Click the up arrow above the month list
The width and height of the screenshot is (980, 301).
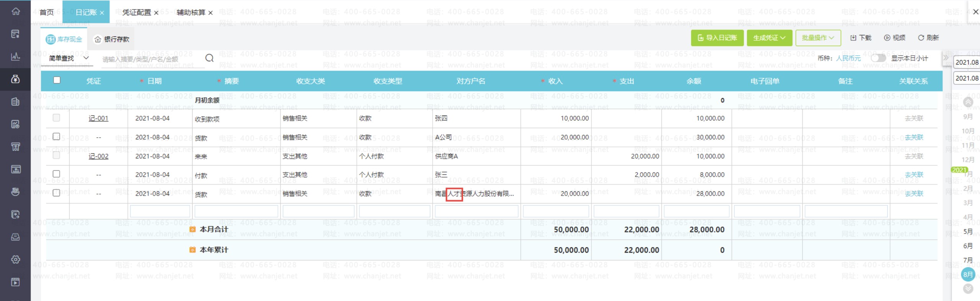tap(968, 102)
